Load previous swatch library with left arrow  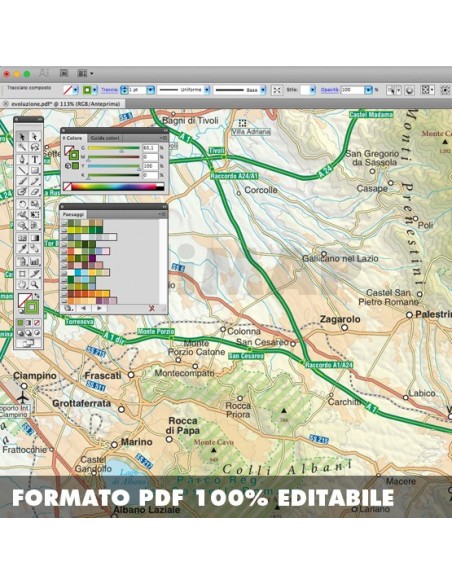[83, 308]
